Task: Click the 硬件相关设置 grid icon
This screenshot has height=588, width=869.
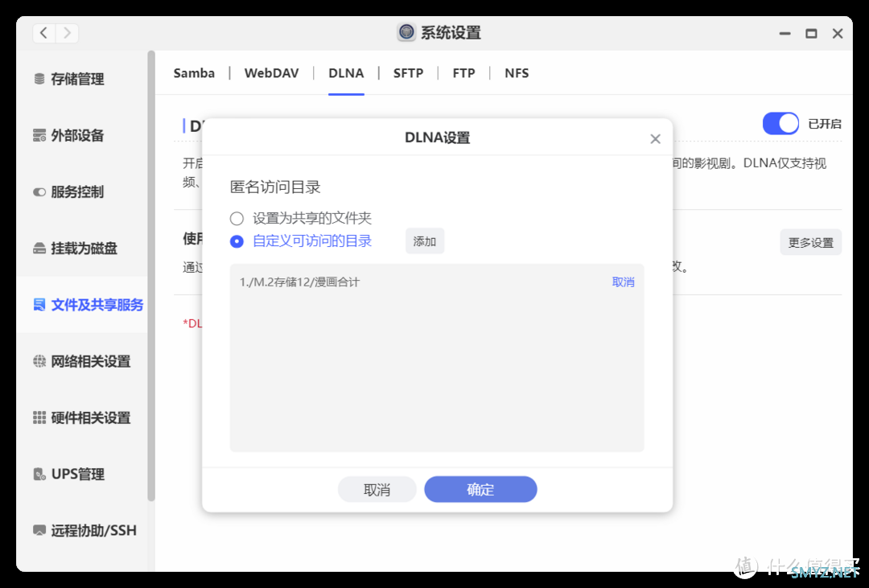Action: (39, 417)
